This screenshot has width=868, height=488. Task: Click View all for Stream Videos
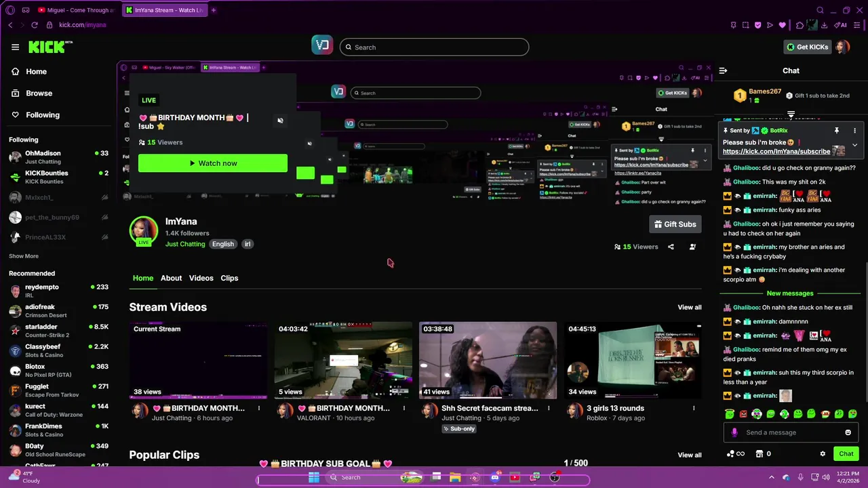(690, 308)
